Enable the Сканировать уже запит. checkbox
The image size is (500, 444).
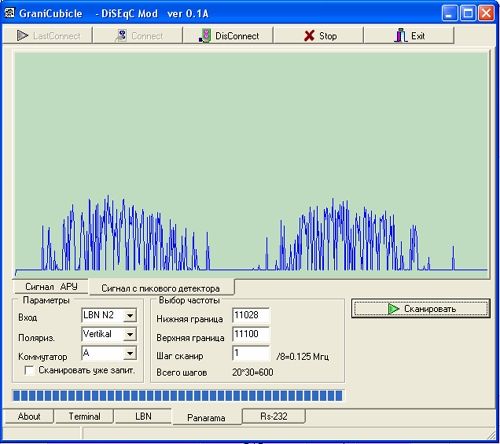[29, 370]
